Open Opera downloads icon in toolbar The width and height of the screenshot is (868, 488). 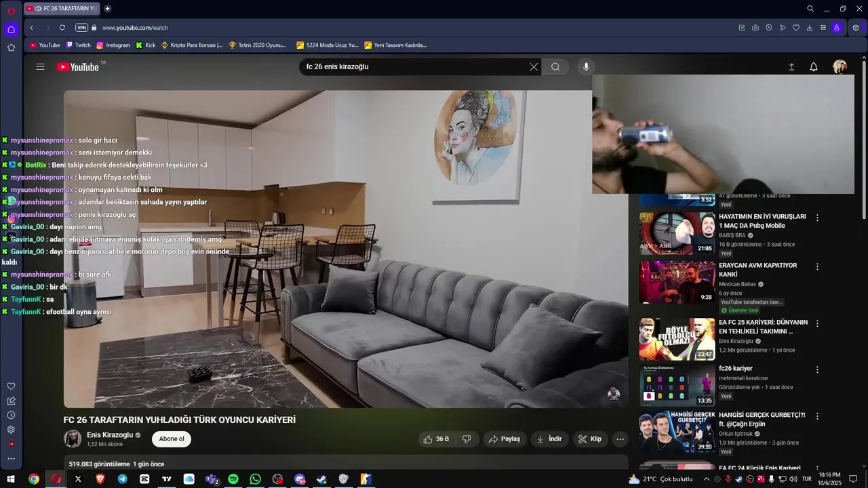click(x=810, y=28)
